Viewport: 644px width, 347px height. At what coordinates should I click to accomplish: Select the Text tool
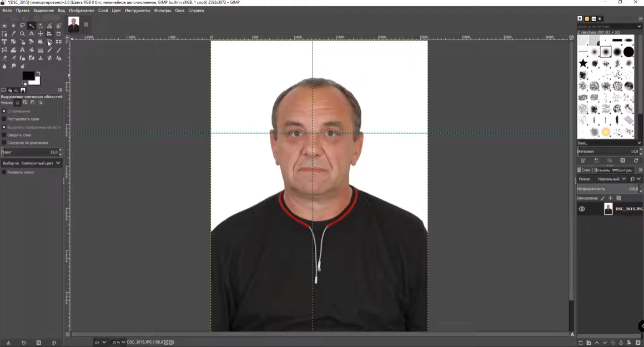click(22, 49)
